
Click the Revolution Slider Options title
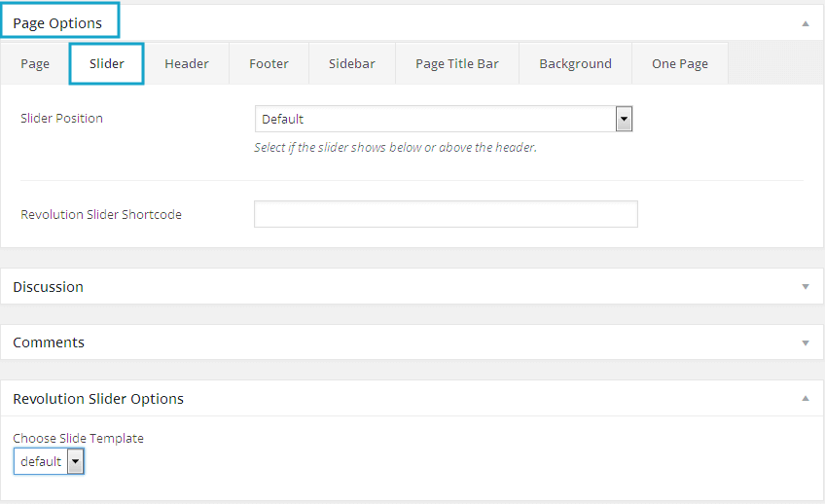point(98,399)
